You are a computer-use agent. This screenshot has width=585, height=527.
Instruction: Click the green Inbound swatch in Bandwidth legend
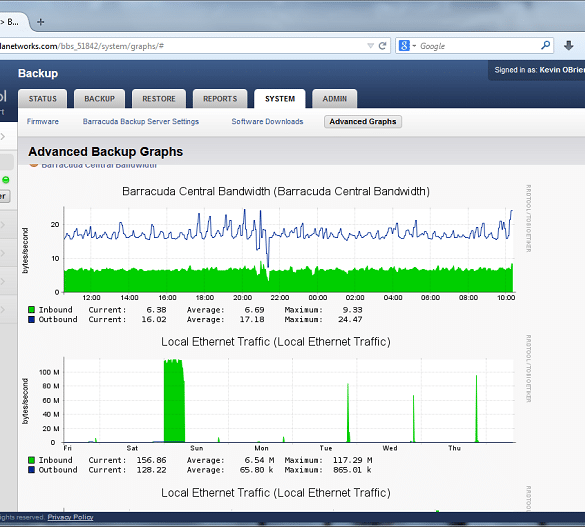pos(32,310)
